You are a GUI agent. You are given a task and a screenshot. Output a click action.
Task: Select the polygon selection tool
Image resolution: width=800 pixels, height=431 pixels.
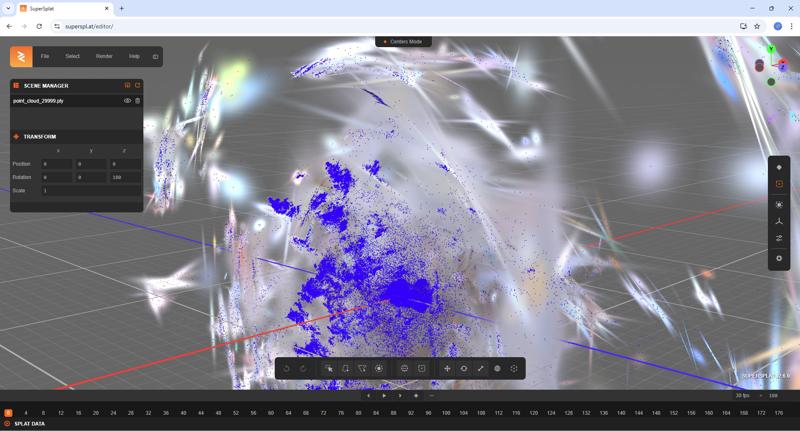coord(362,369)
